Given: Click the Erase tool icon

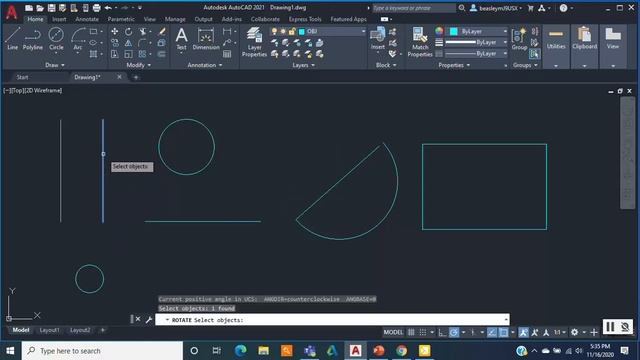Looking at the screenshot, I should pyautogui.click(x=162, y=31).
